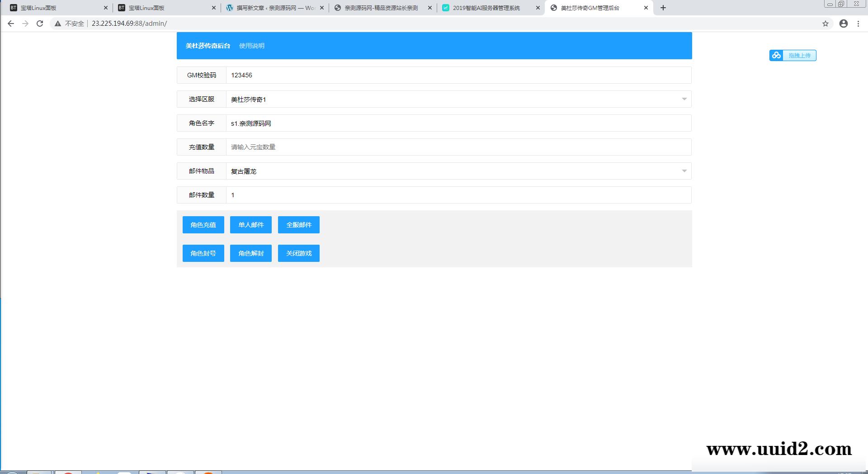Open the 使用说明 link in header
This screenshot has width=868, height=474.
[251, 46]
